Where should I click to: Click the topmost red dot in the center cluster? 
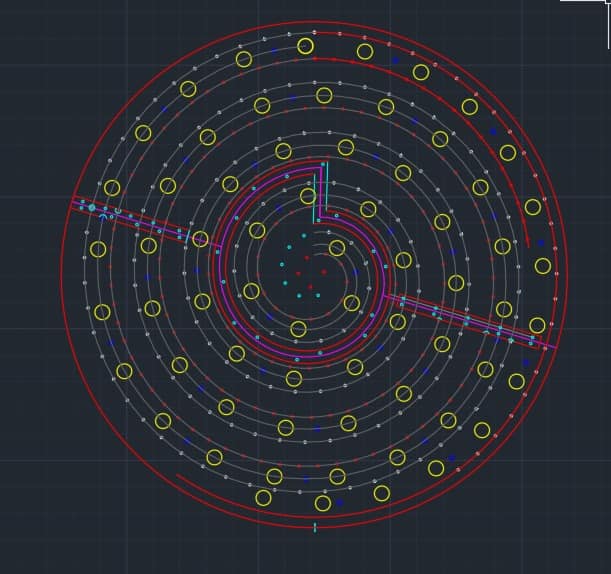point(307,257)
